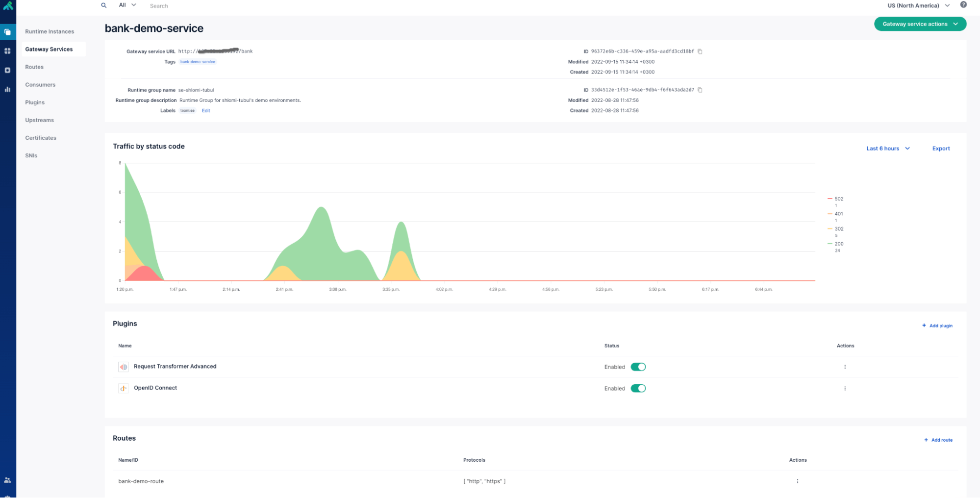Screen dimensions: 980x498
Task: Toggle the OpenID Connect plugin off
Action: click(638, 389)
